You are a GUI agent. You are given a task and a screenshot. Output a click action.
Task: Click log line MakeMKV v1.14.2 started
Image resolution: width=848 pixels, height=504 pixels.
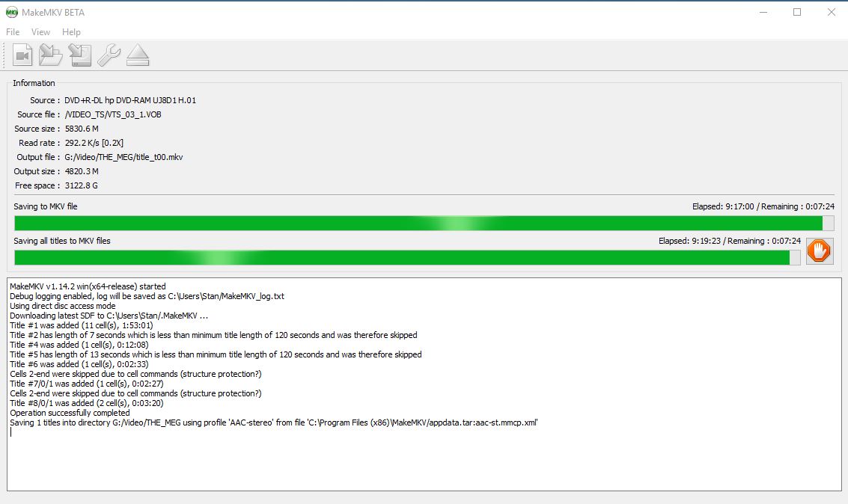tap(88, 286)
